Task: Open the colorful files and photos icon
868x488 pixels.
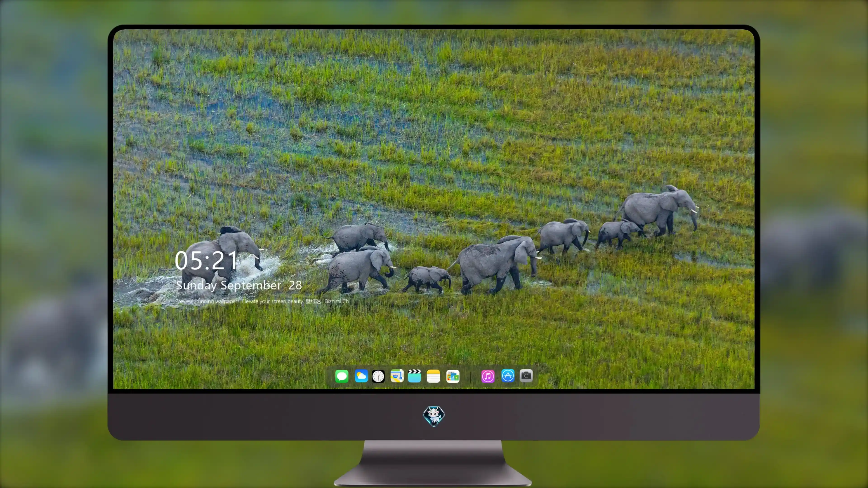Action: pos(453,376)
